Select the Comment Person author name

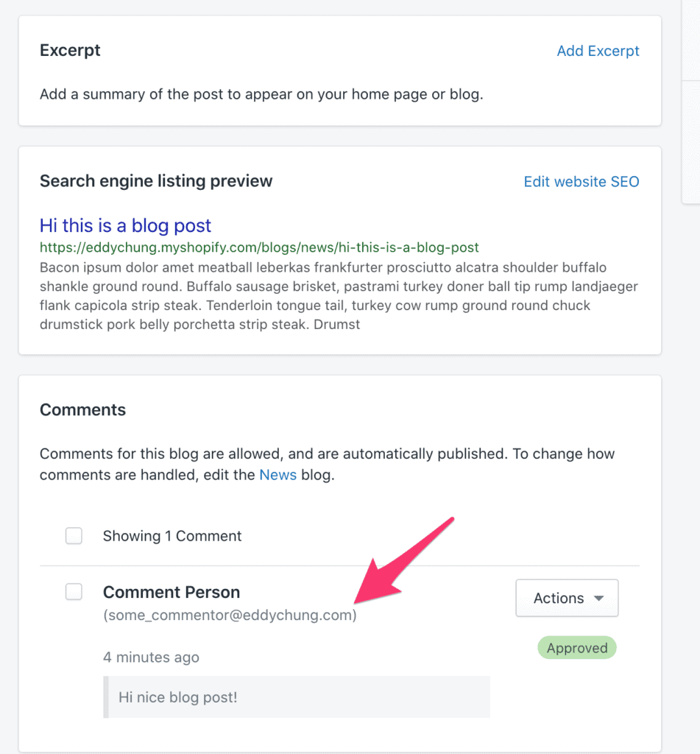[x=172, y=592]
